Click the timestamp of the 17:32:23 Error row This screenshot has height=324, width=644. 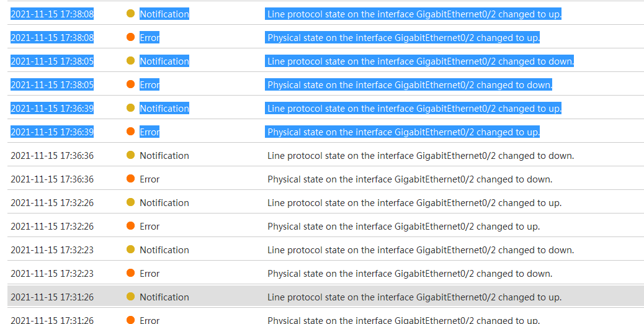click(52, 273)
